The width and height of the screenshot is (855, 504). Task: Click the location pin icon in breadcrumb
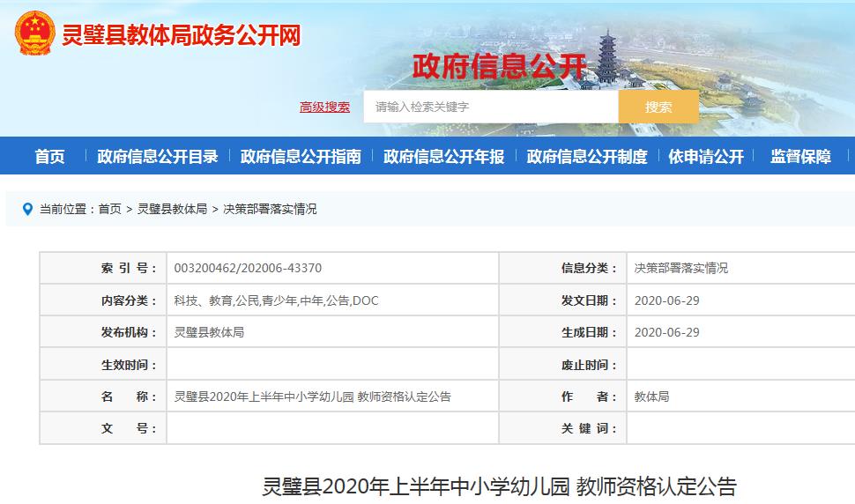click(x=27, y=209)
